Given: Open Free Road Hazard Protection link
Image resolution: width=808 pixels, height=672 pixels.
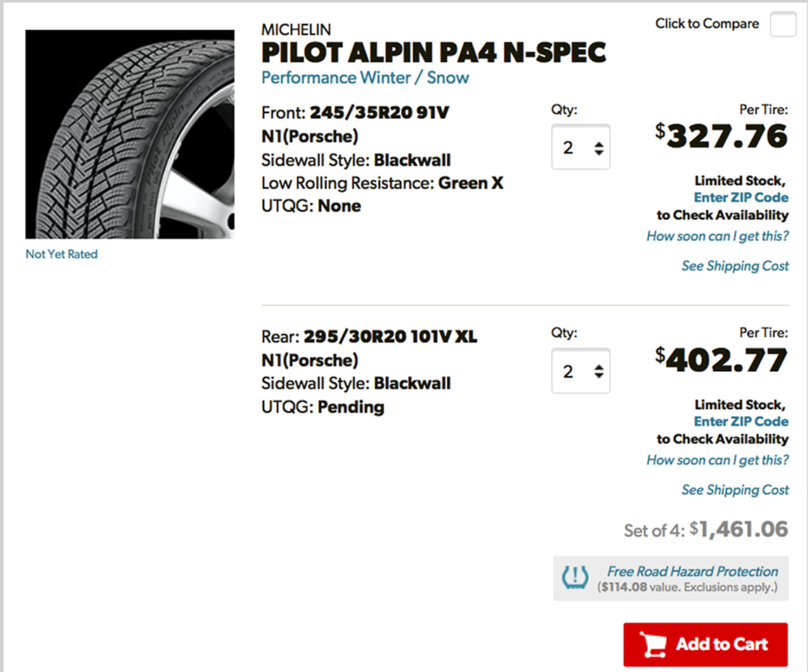Looking at the screenshot, I should [692, 571].
